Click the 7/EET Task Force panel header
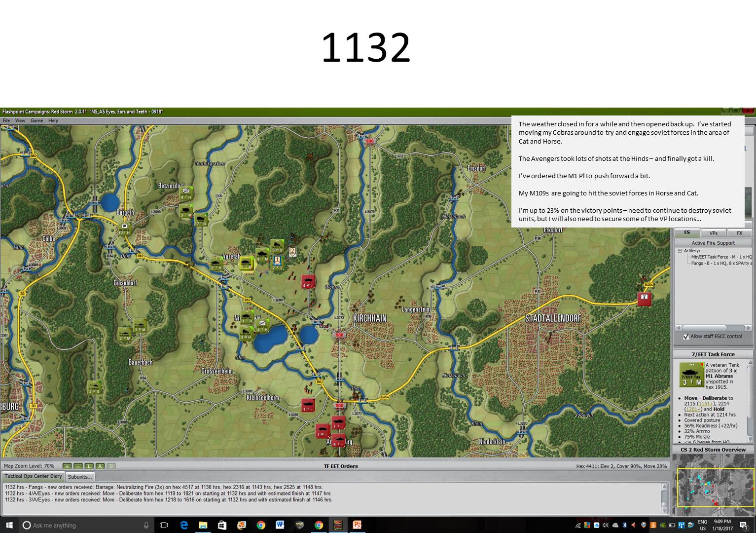This screenshot has width=756, height=533. tap(713, 354)
